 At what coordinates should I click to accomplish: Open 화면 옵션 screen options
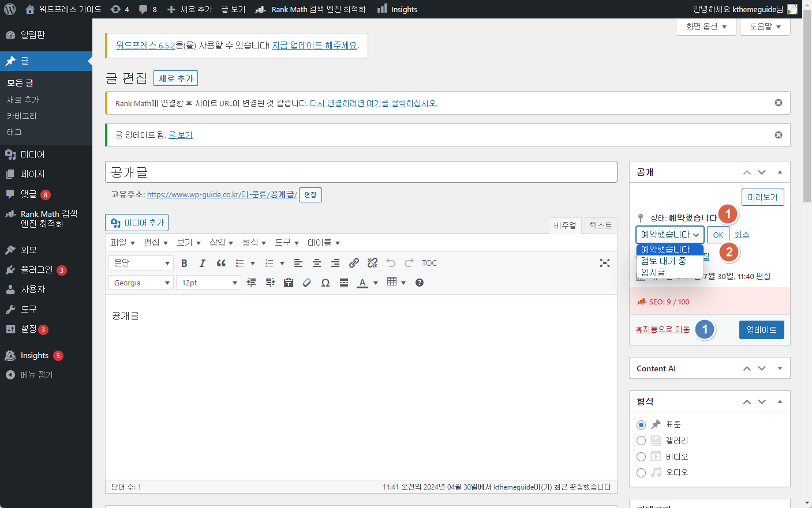pos(706,27)
